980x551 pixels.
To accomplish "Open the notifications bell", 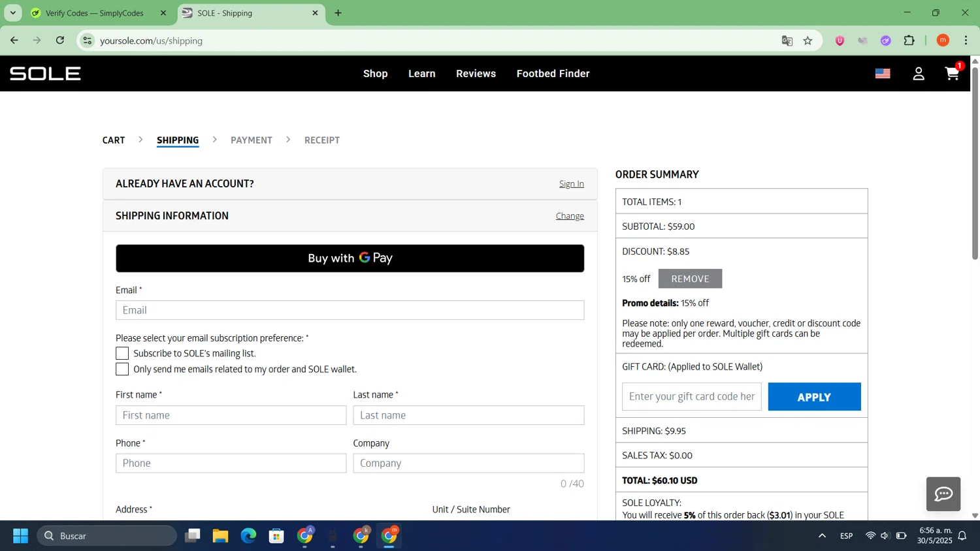I will pos(962,536).
